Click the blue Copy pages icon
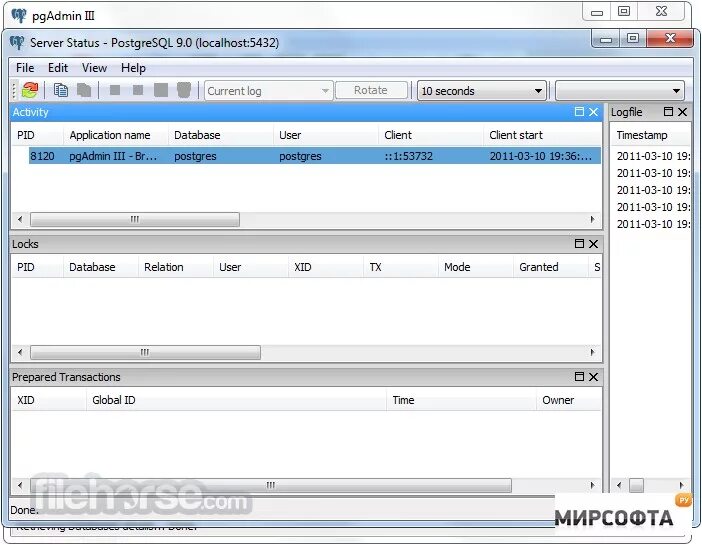 pos(60,90)
